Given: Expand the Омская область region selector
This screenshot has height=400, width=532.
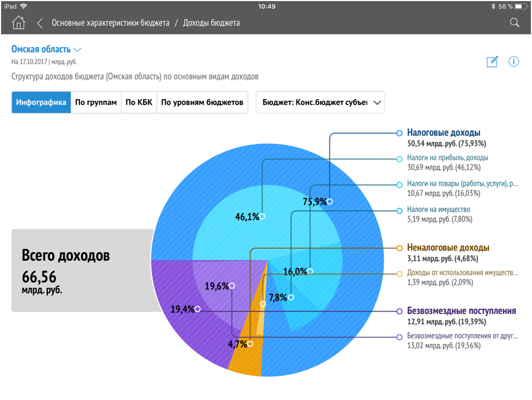Looking at the screenshot, I should point(46,50).
